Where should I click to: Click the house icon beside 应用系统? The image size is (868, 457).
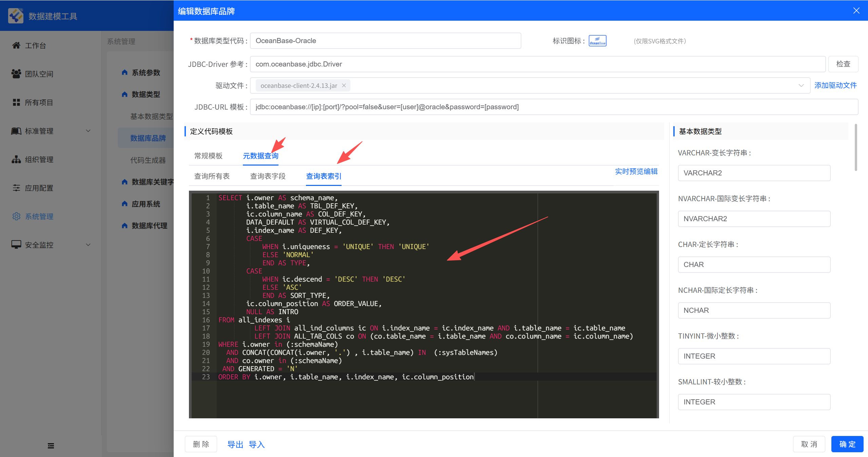point(124,204)
